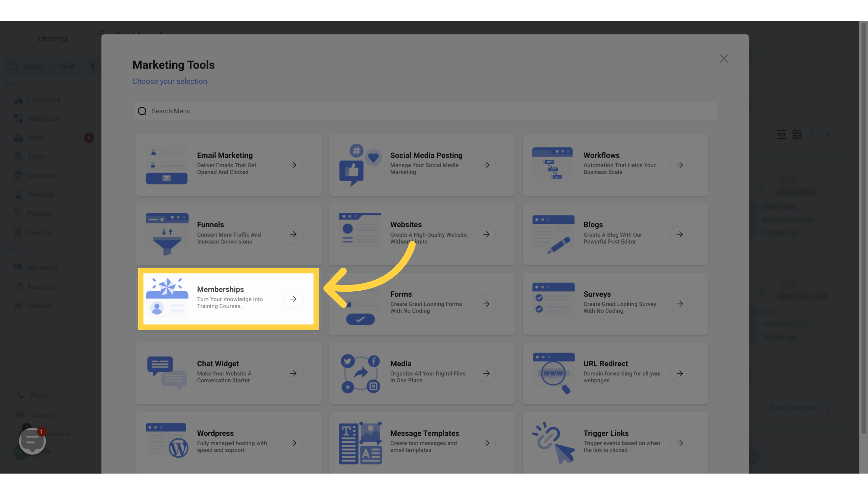This screenshot has width=868, height=494.
Task: Open Settings in the sidebar
Action: tap(33, 306)
